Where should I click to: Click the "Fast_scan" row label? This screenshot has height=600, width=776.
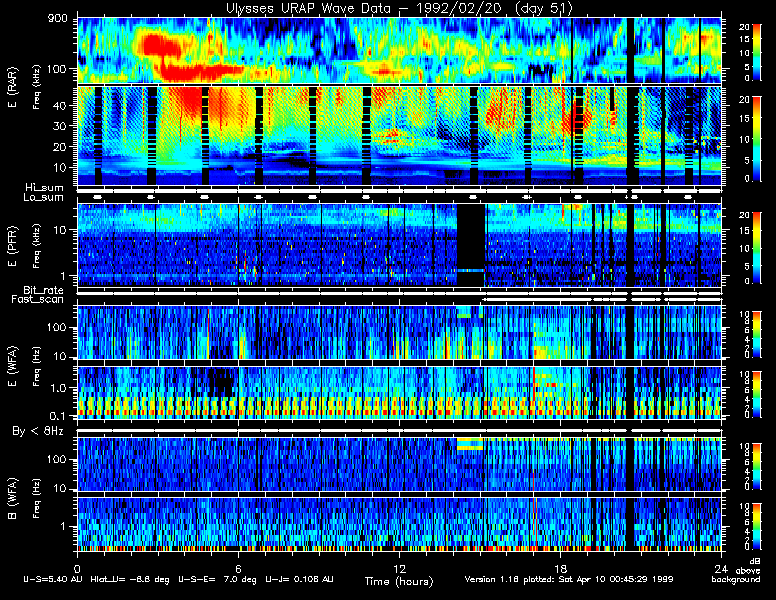[38, 300]
